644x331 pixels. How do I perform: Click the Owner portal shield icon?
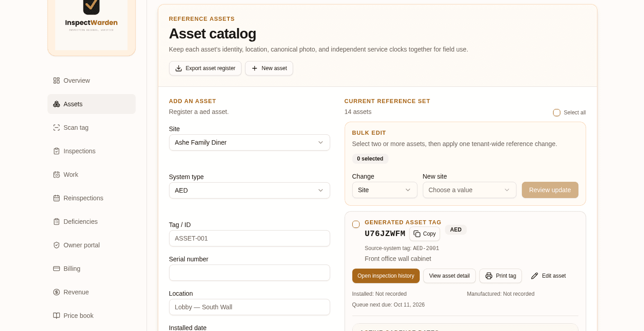(57, 245)
